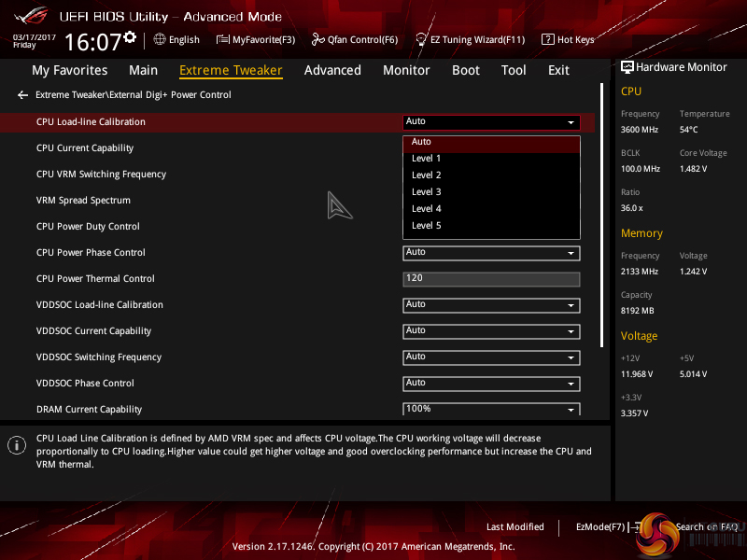This screenshot has height=560, width=747.
Task: Switch to the Monitor tab
Action: click(406, 70)
